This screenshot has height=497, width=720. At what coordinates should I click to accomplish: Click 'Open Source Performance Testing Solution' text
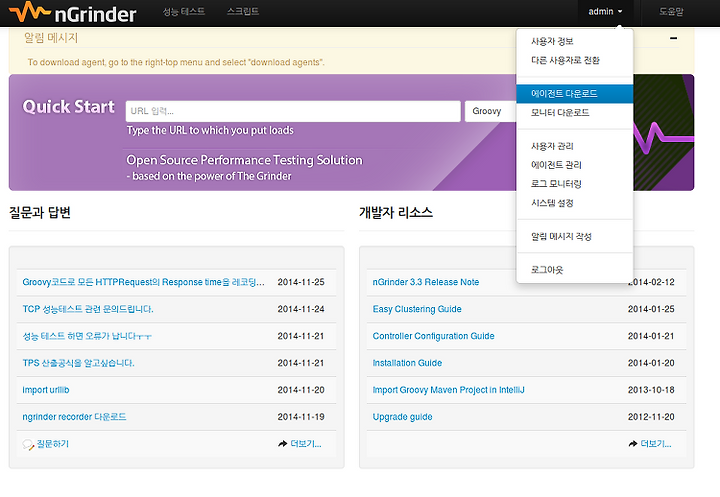[244, 160]
